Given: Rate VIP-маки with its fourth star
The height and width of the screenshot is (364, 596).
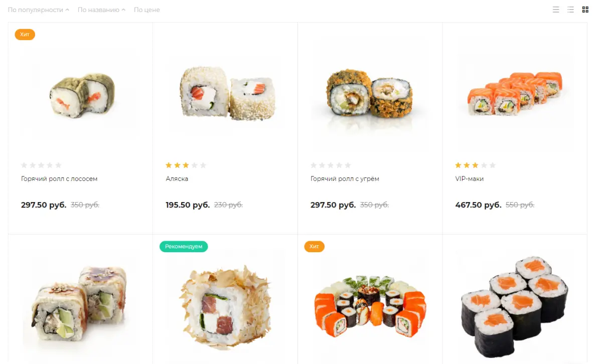Looking at the screenshot, I should [x=484, y=165].
